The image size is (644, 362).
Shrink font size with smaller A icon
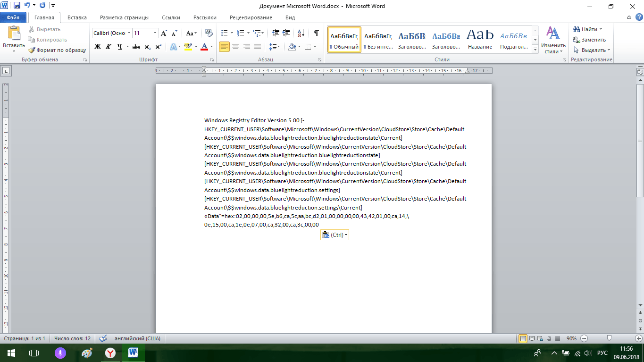tap(174, 33)
